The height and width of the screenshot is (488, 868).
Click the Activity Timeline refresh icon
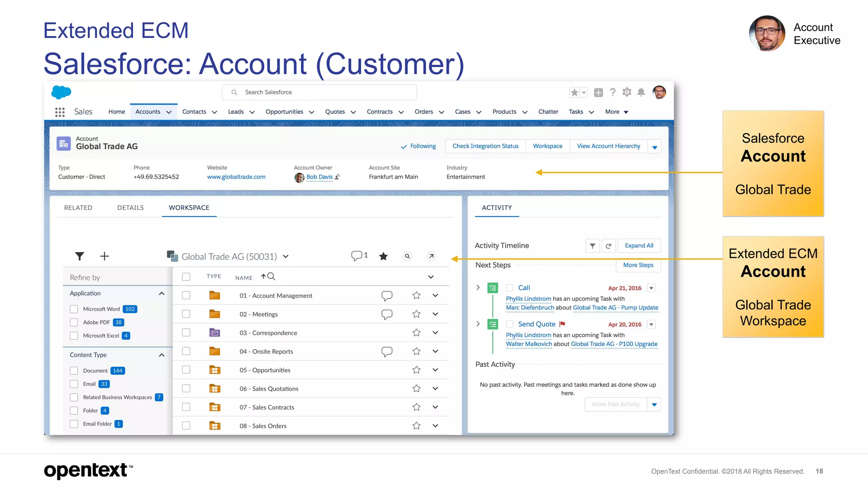(x=608, y=246)
